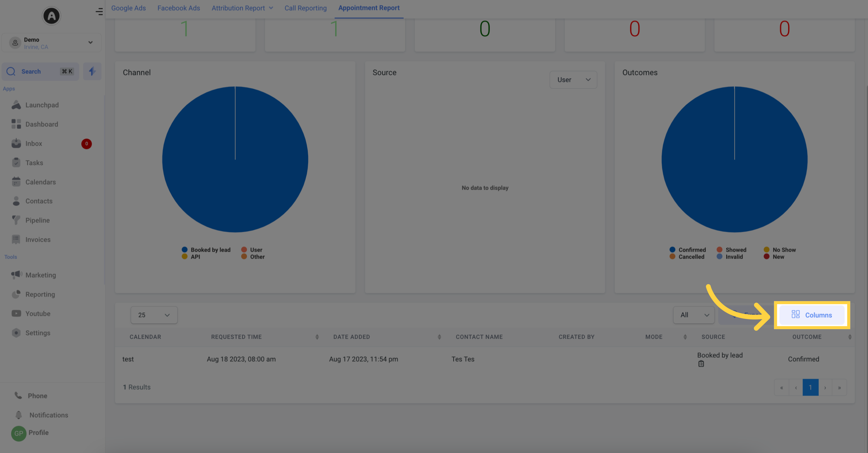Select the Pipeline icon in sidebar

pyautogui.click(x=16, y=220)
